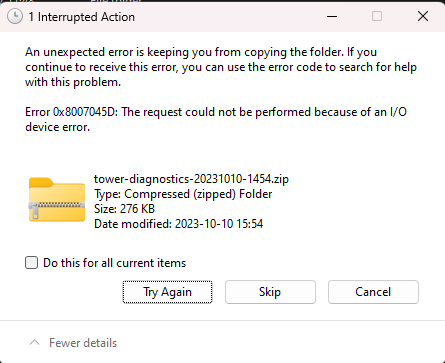Click the Error 0x8007045D message line
This screenshot has height=363, width=445.
pos(216,112)
